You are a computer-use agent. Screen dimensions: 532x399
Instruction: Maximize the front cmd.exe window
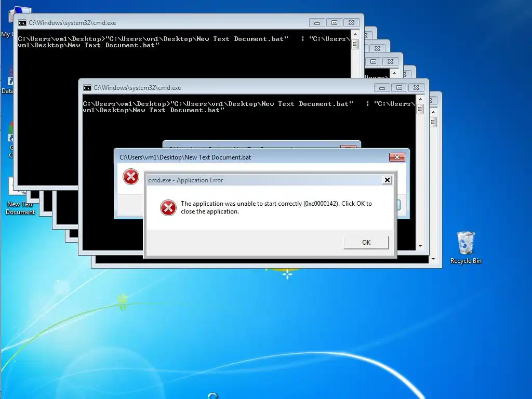pyautogui.click(x=400, y=88)
